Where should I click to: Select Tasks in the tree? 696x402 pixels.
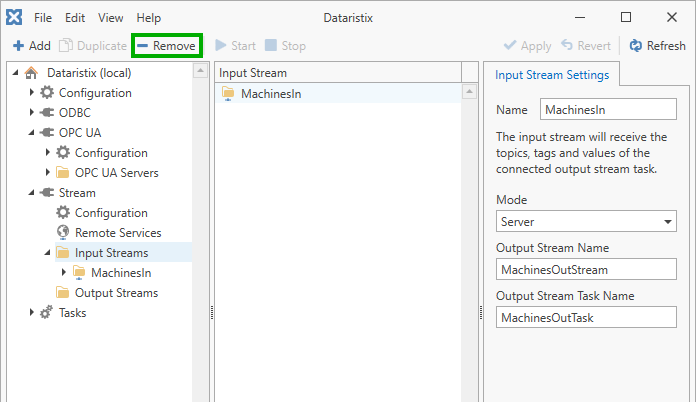(72, 312)
